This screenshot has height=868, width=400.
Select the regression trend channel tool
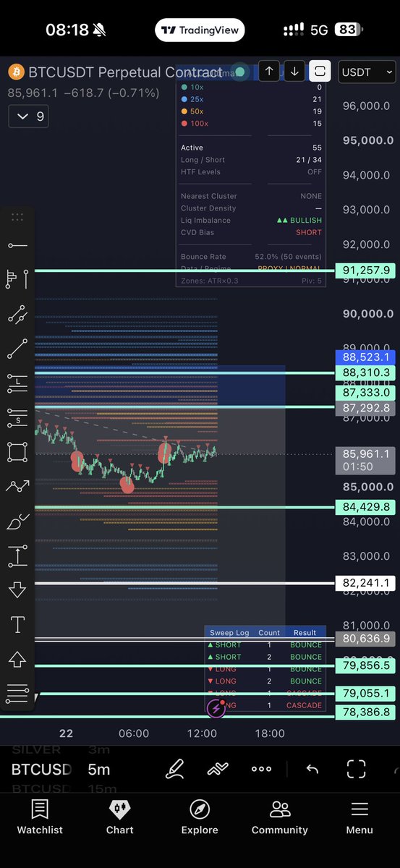click(x=17, y=314)
